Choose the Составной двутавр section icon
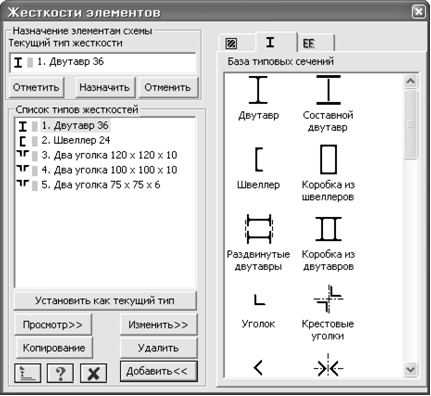Image resolution: width=431 pixels, height=396 pixels. click(328, 90)
